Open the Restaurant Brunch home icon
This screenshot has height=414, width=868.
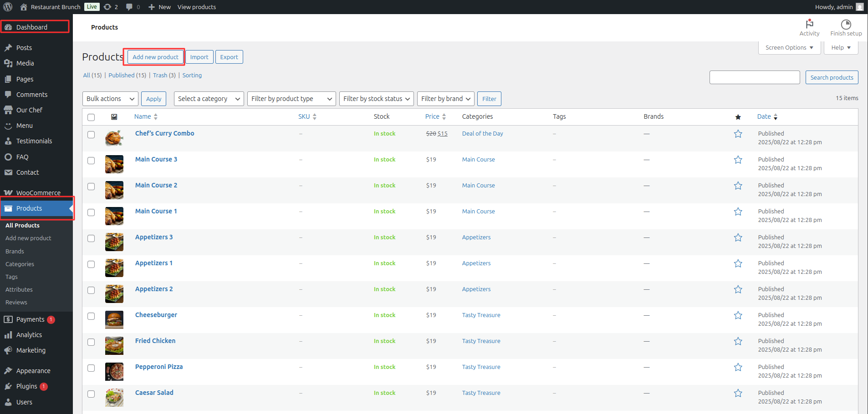pyautogui.click(x=24, y=7)
